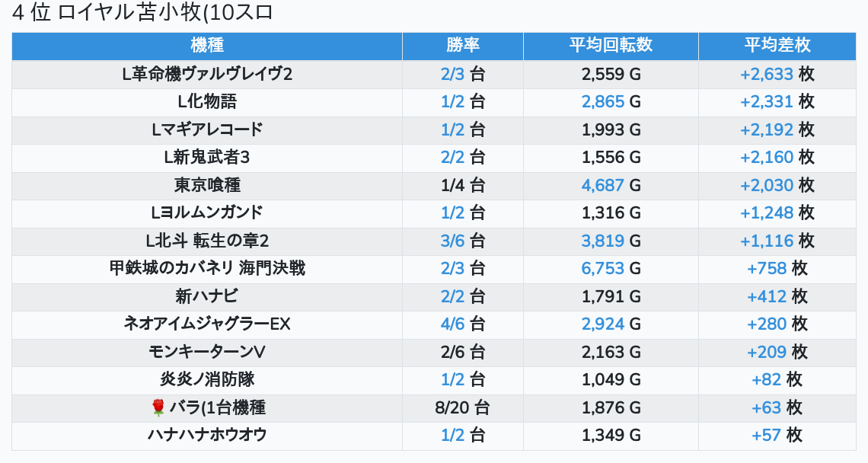Select the 新ハナビ machine name
Screen dimensions: 868x463
pos(207,297)
